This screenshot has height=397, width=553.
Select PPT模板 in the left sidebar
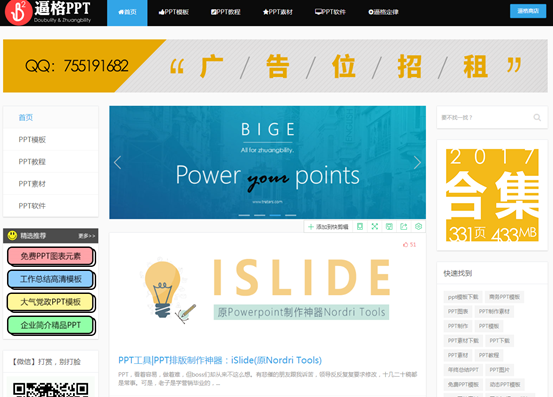point(51,140)
